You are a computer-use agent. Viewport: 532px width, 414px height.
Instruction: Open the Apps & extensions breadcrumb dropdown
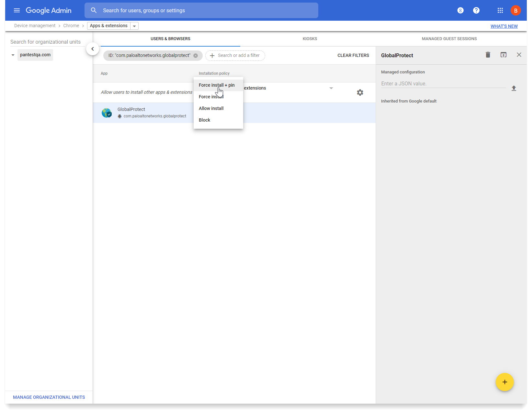tap(134, 26)
